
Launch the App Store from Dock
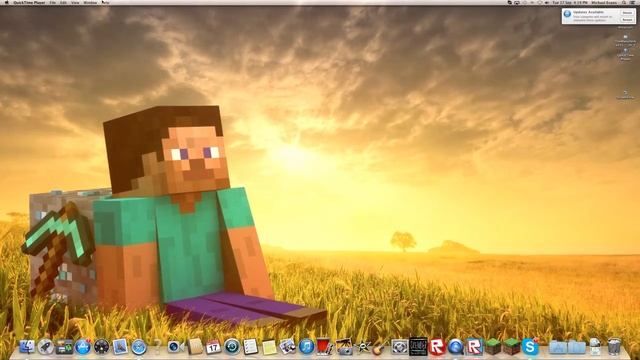tap(83, 347)
